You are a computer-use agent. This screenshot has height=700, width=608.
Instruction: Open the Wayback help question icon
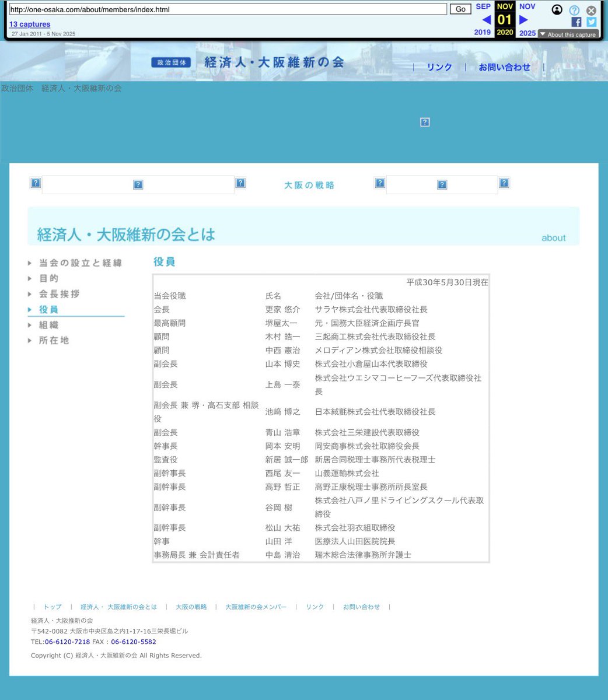coord(574,10)
